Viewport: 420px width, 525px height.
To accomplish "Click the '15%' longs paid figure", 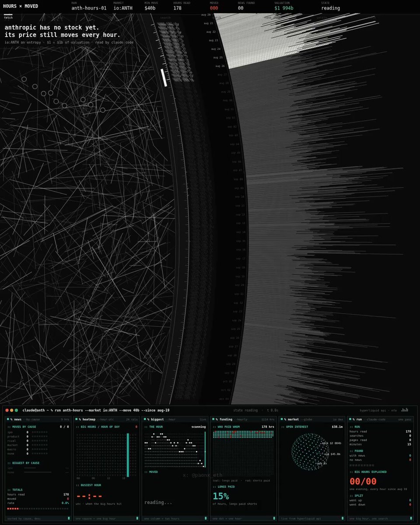I will point(220,496).
